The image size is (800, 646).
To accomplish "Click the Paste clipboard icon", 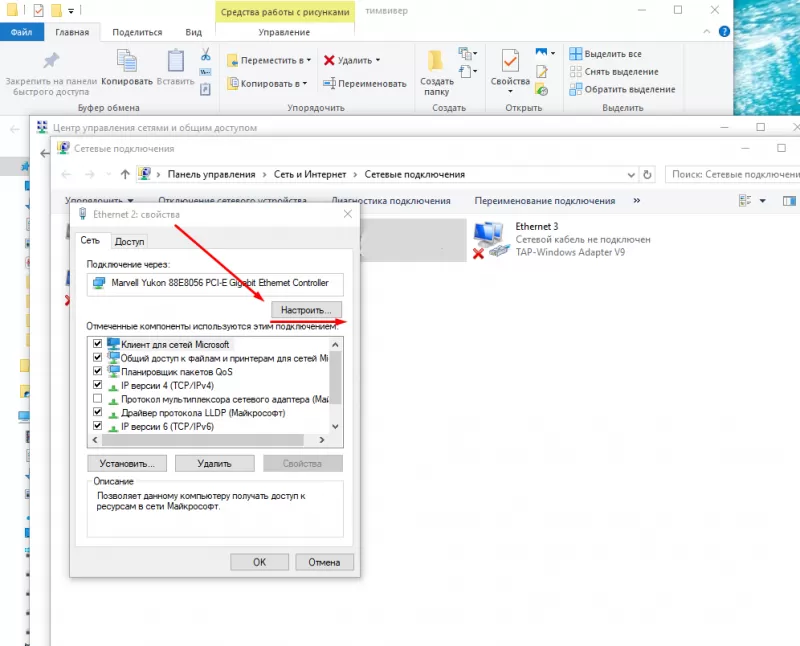I will 176,60.
